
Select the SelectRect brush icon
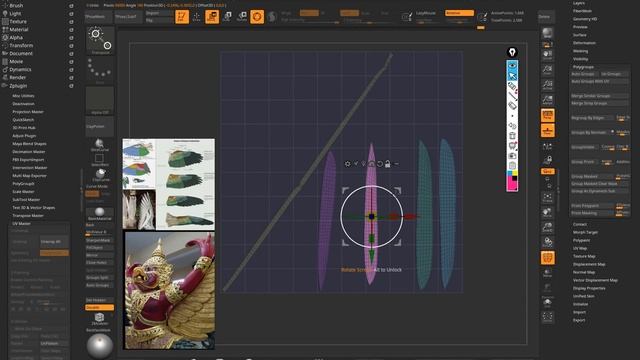(x=100, y=160)
